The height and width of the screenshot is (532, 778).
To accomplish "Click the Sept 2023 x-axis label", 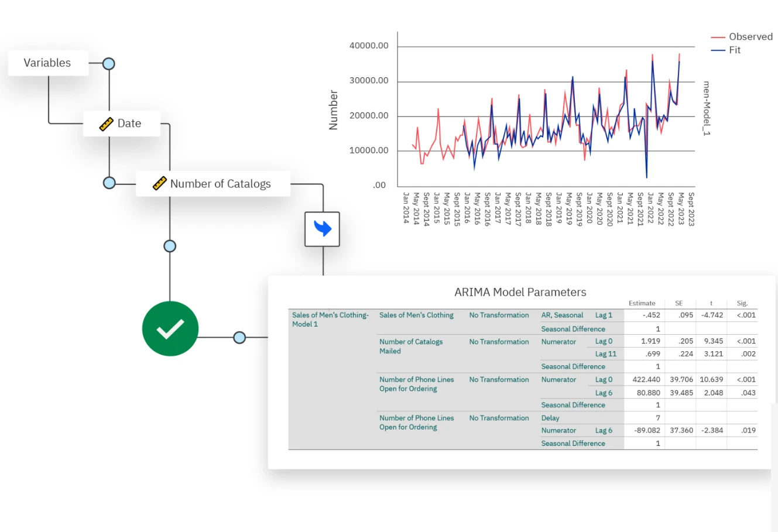I will [x=691, y=209].
